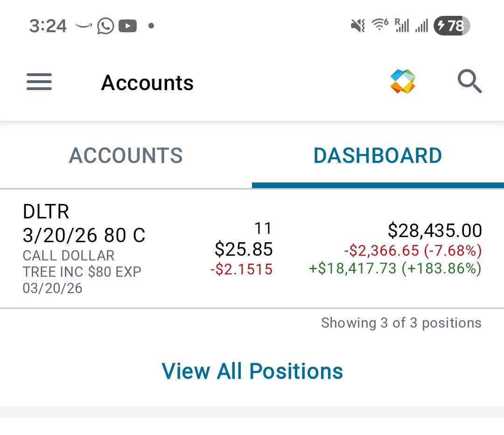Tap the Amazon notification icon
Screen dimensions: 504x435
point(83,26)
